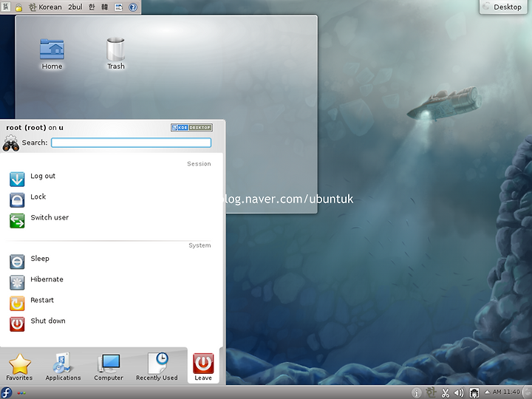Choose the Shut down label

(x=48, y=321)
